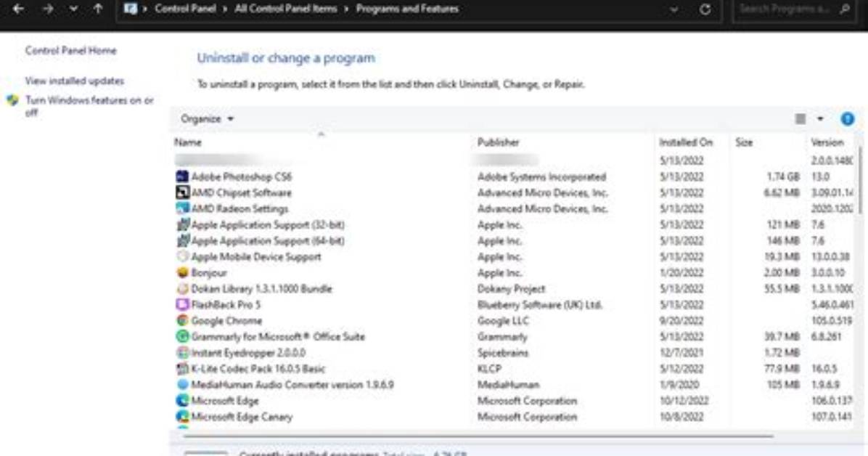Click the Google LLC publisher cell
This screenshot has height=456, width=868.
(x=503, y=321)
